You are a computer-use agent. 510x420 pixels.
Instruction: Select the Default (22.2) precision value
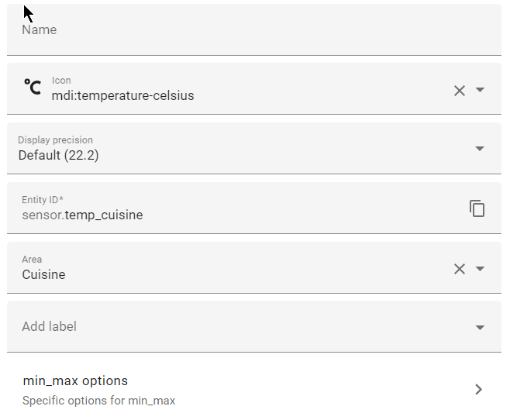click(x=59, y=155)
